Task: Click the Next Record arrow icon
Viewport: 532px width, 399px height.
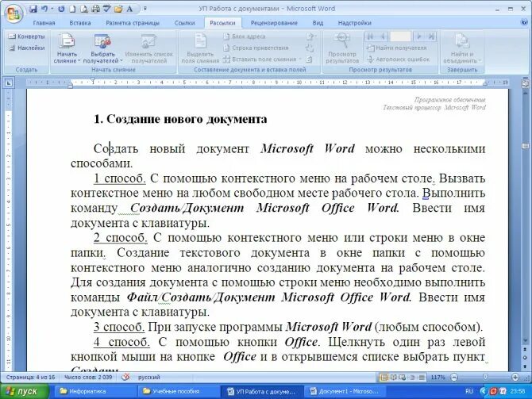Action: pyautogui.click(x=419, y=36)
